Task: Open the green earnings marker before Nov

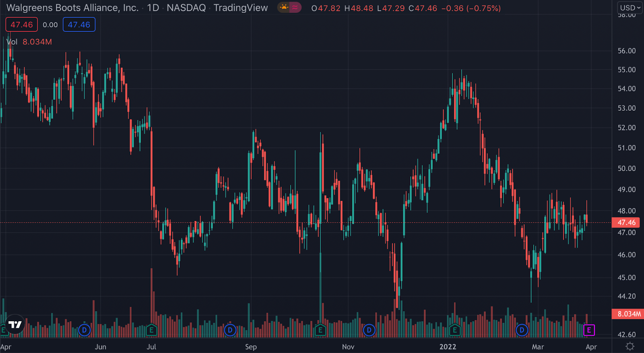Action: pos(320,330)
